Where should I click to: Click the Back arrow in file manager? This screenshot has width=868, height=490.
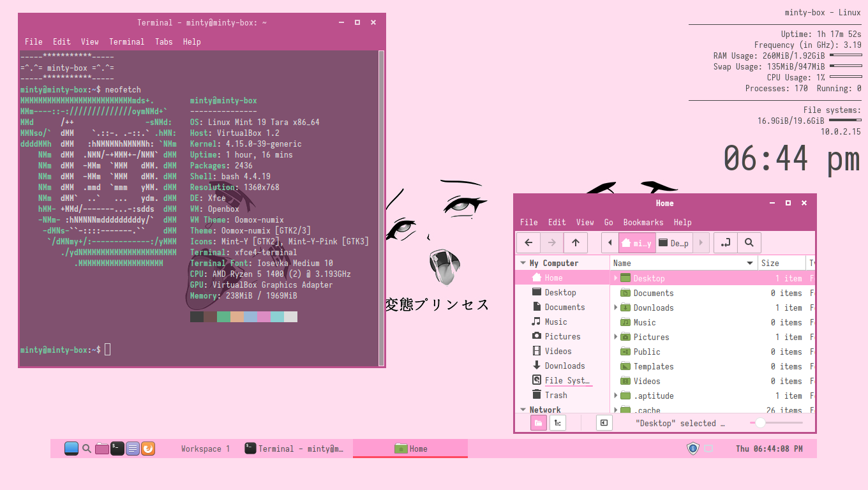(528, 242)
